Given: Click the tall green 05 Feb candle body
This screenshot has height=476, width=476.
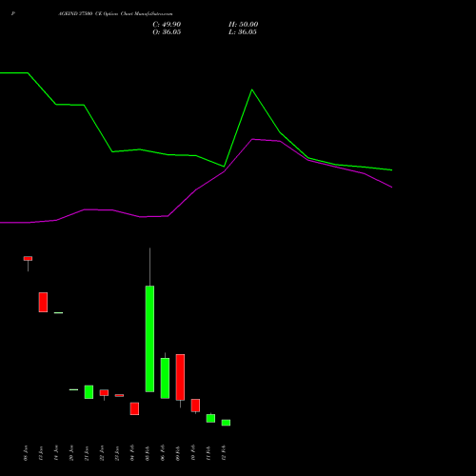Looking at the screenshot, I should (149, 339).
